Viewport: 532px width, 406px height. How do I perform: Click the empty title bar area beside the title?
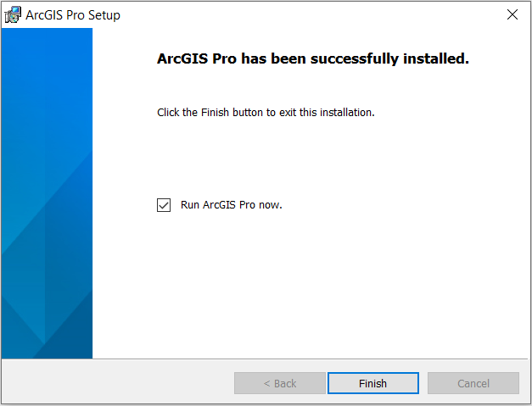click(x=305, y=14)
